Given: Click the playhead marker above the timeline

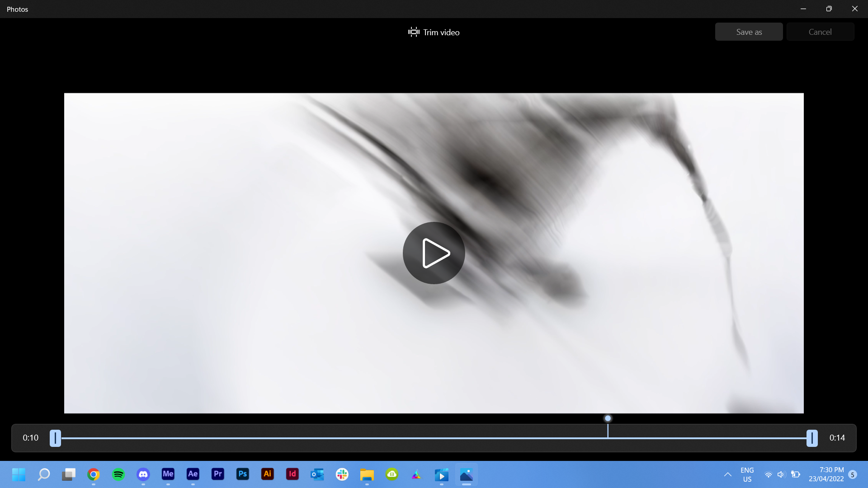Looking at the screenshot, I should [608, 418].
